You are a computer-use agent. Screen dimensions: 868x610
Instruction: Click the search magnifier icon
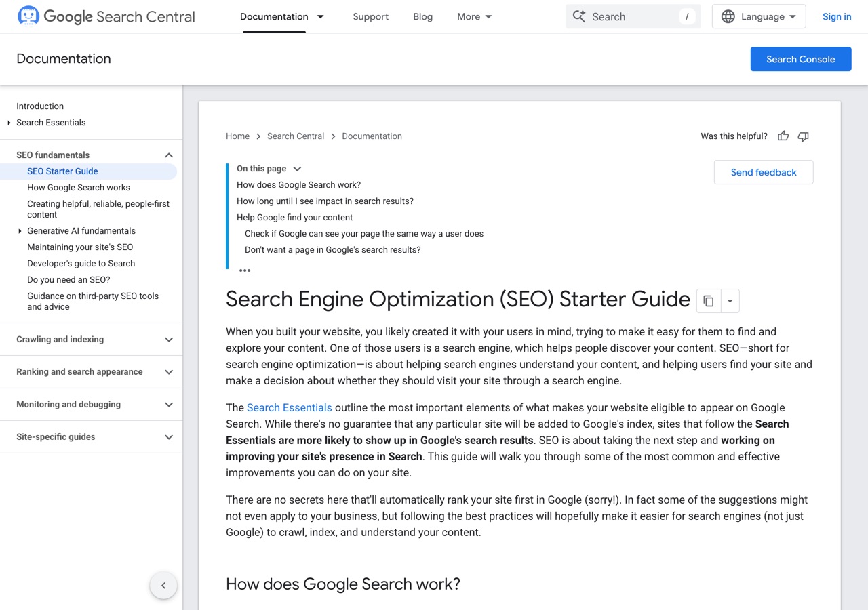pos(578,16)
